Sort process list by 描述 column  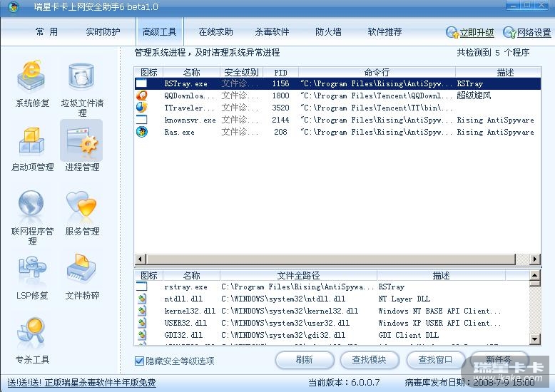coord(498,73)
